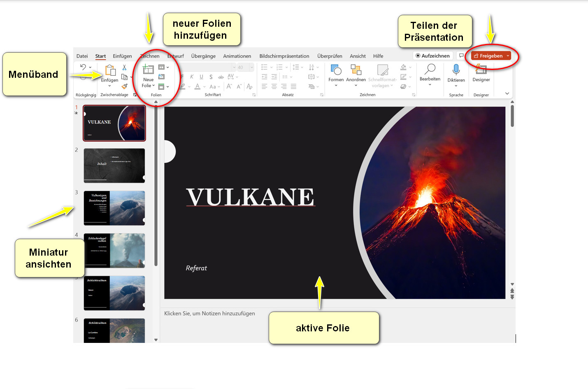Open the Bildschirmpräsentation tab
This screenshot has height=389, width=588.
coord(284,56)
